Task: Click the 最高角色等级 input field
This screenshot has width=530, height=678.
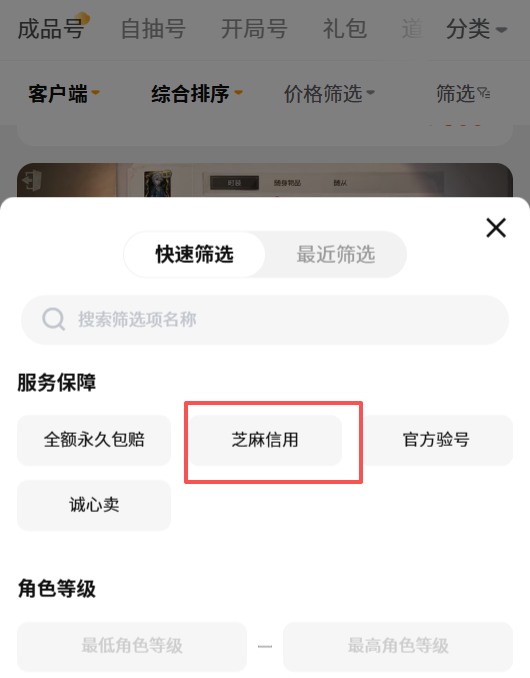Action: point(398,646)
